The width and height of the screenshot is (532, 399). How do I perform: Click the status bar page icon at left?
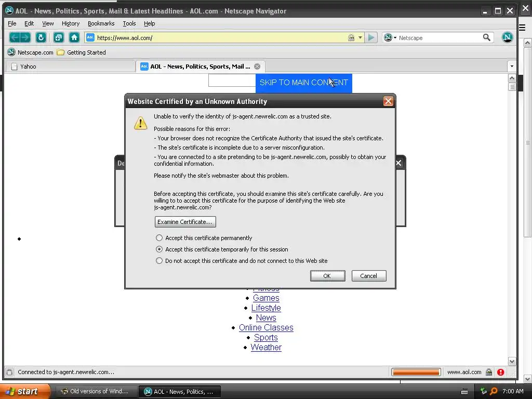tap(9, 372)
